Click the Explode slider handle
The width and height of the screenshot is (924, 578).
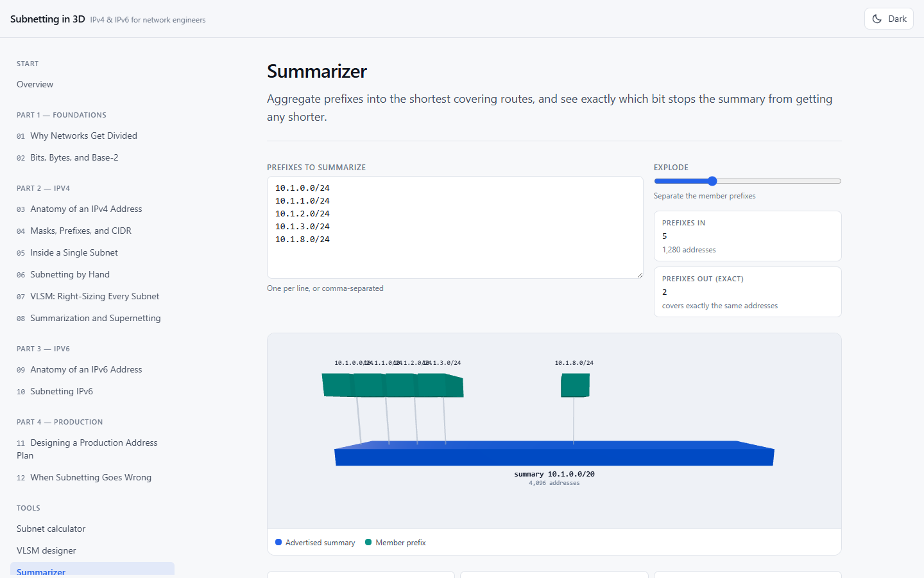coord(712,181)
